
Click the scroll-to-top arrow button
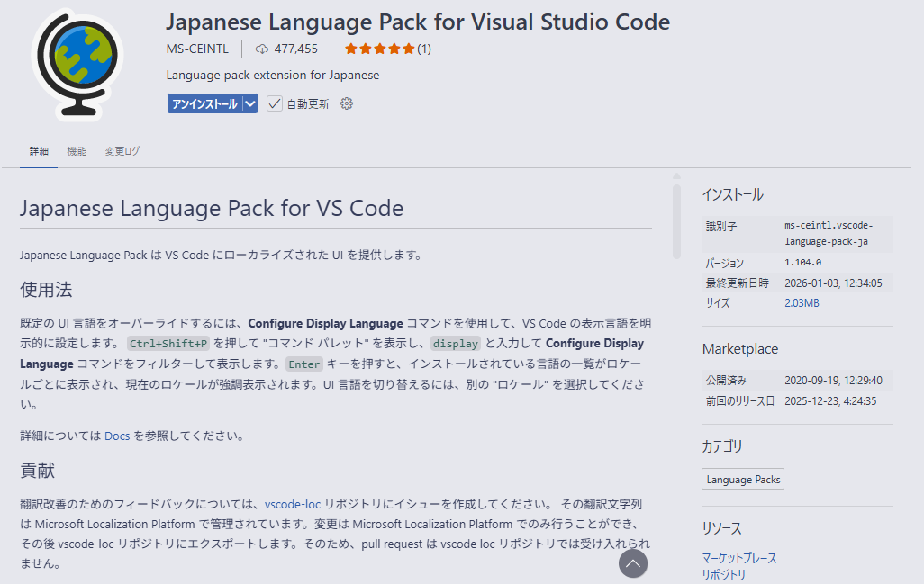633,563
